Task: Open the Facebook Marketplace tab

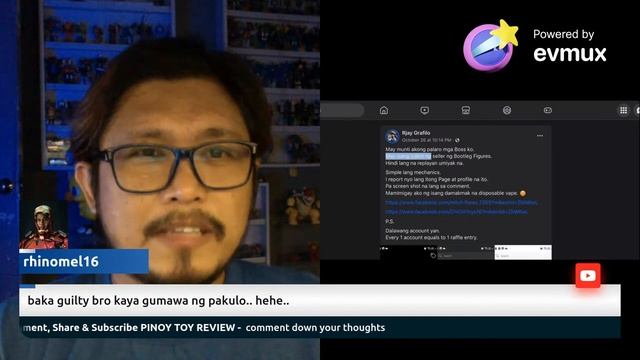Action: pyautogui.click(x=466, y=110)
